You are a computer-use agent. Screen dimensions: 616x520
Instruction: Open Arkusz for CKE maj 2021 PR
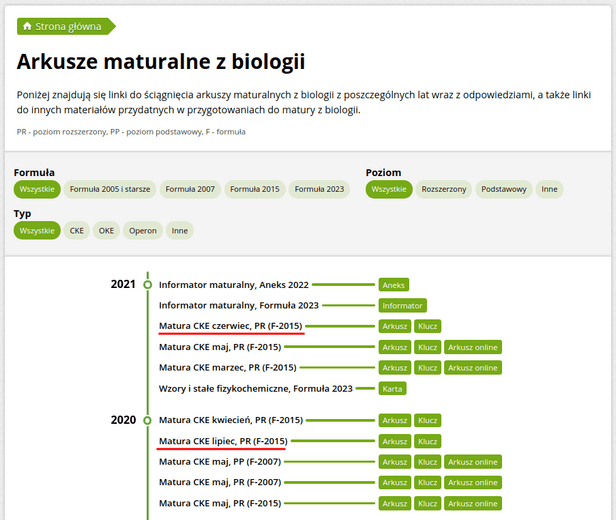[x=395, y=347]
